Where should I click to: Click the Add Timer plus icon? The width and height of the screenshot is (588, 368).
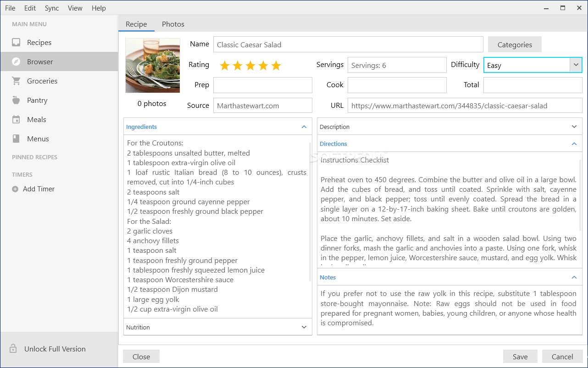(15, 189)
